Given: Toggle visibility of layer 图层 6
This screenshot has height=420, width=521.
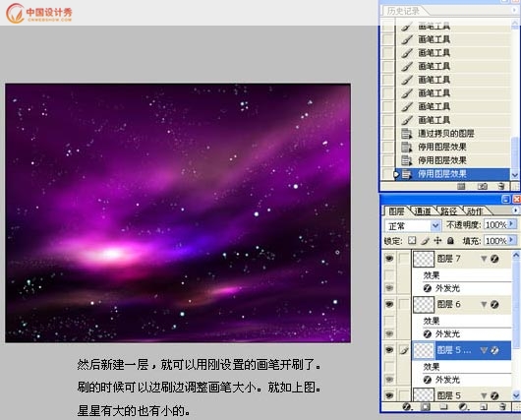Looking at the screenshot, I should (x=389, y=304).
